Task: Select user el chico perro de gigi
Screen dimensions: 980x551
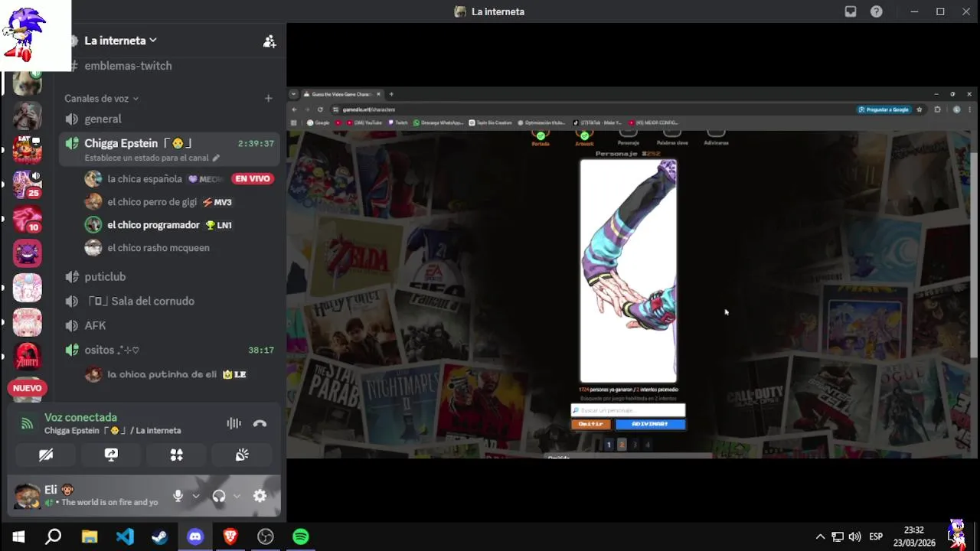Action: tap(152, 202)
